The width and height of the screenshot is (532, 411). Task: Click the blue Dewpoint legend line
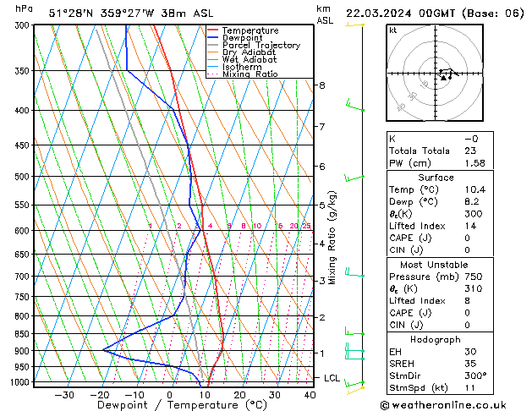click(212, 38)
